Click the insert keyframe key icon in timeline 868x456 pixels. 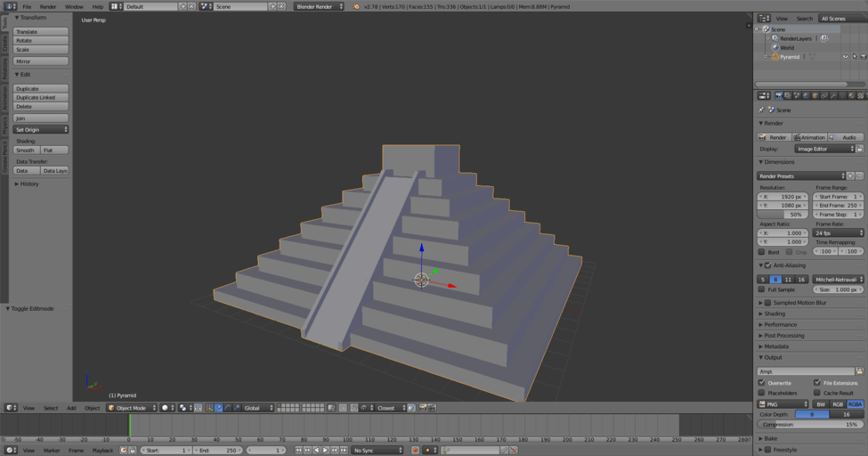504,451
